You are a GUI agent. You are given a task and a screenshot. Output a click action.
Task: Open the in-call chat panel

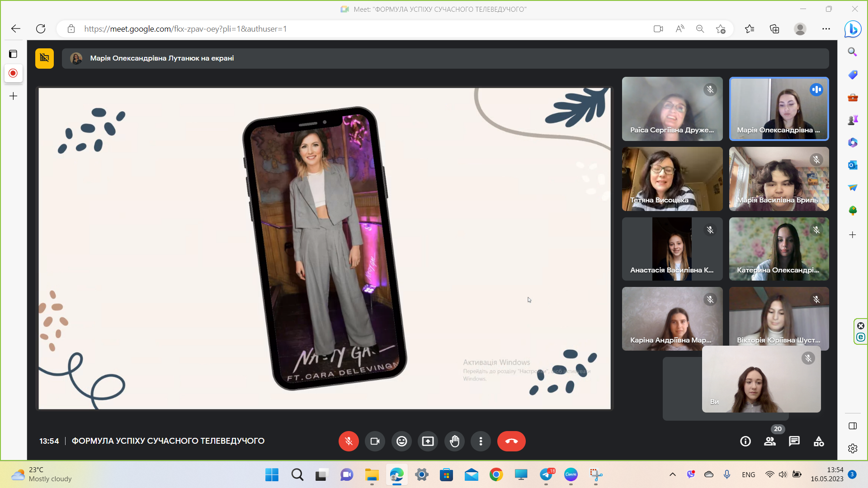coord(794,441)
